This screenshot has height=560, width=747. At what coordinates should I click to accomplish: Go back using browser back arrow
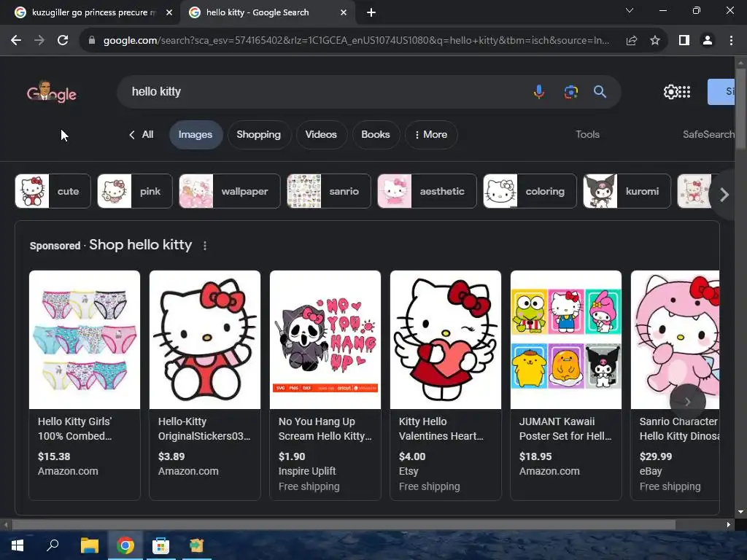(x=16, y=41)
